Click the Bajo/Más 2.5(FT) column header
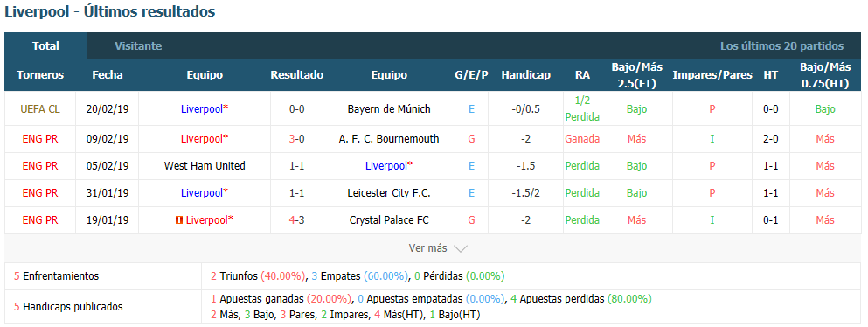Image resolution: width=868 pixels, height=327 pixels. (x=636, y=74)
